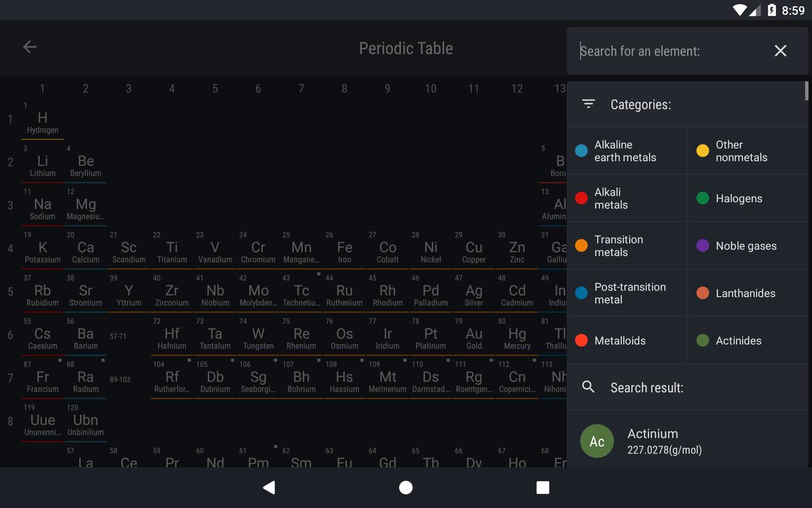Select the Cobalt element cell

click(x=388, y=250)
